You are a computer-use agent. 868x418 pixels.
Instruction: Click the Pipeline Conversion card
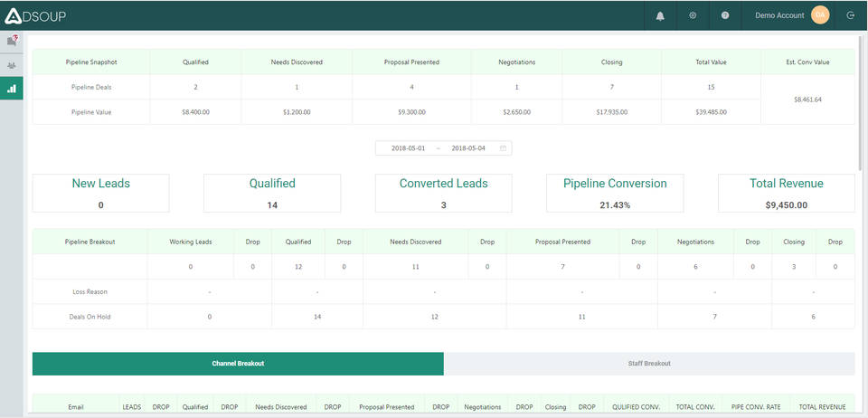[x=615, y=193]
